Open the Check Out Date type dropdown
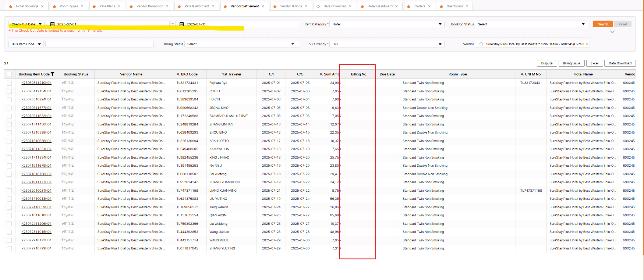 click(x=26, y=24)
